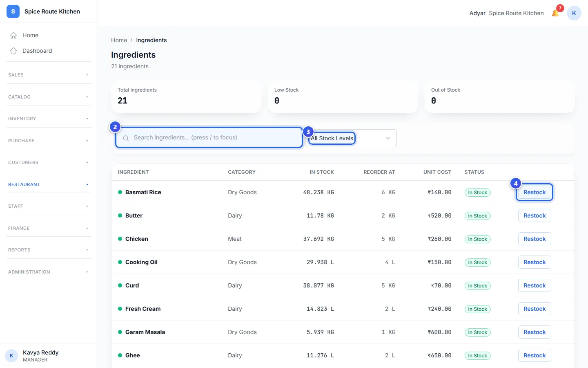Expand the Staff section

(49, 206)
